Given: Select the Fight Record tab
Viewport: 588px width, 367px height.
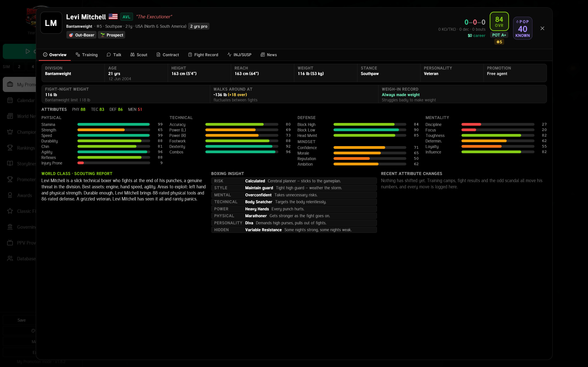Looking at the screenshot, I should point(203,55).
